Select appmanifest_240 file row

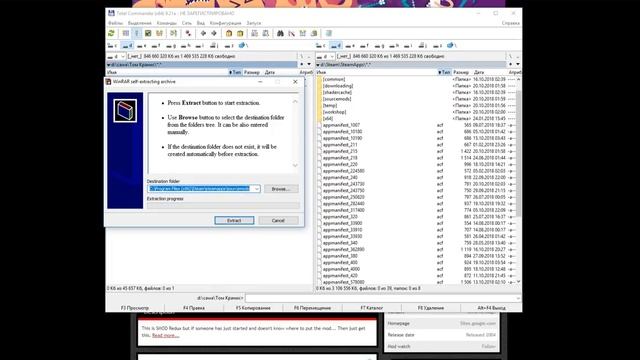[x=416, y=177]
